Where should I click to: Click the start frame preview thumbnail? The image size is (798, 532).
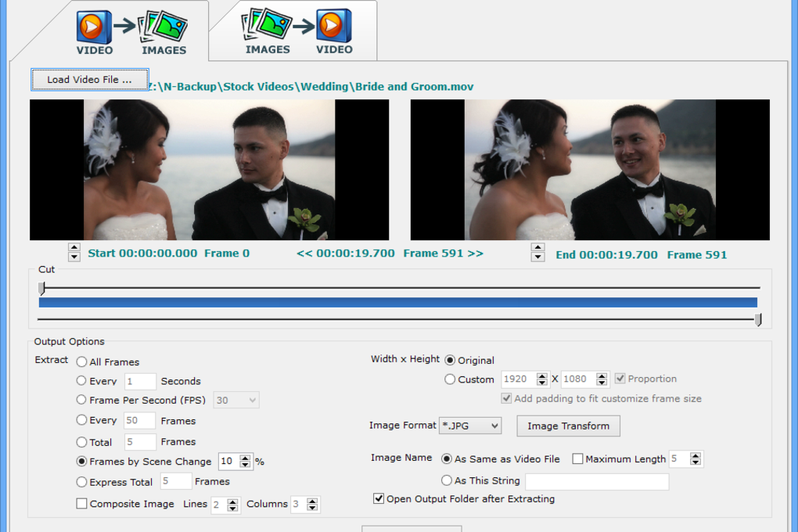[209, 170]
